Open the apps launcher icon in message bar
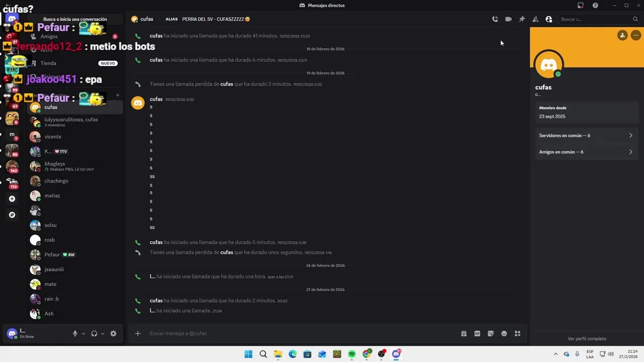This screenshot has width=644, height=362. point(518,333)
